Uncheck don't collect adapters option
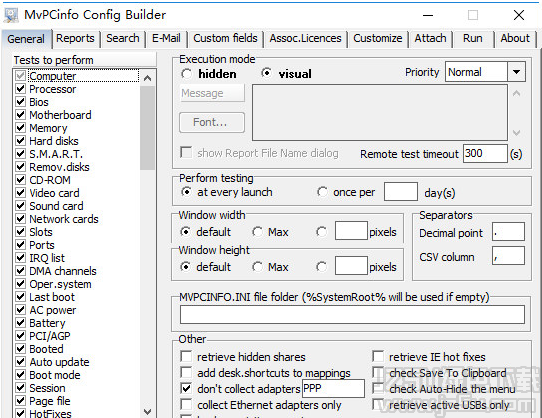542x418 pixels. point(186,388)
